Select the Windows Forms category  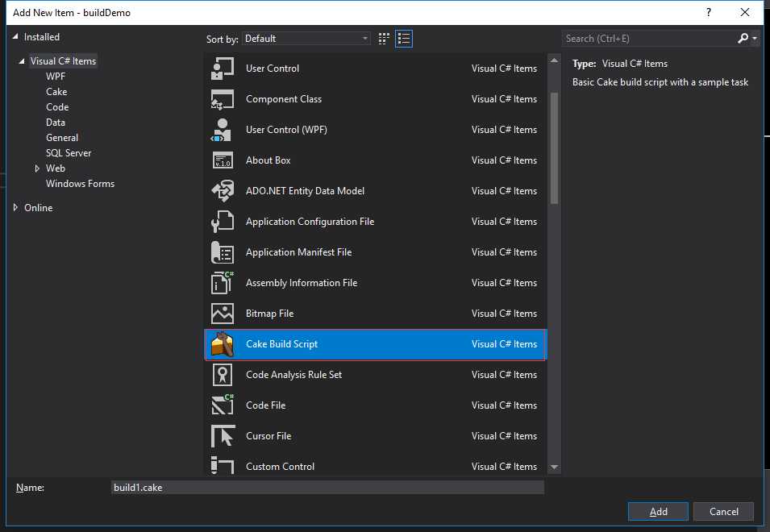tap(80, 184)
